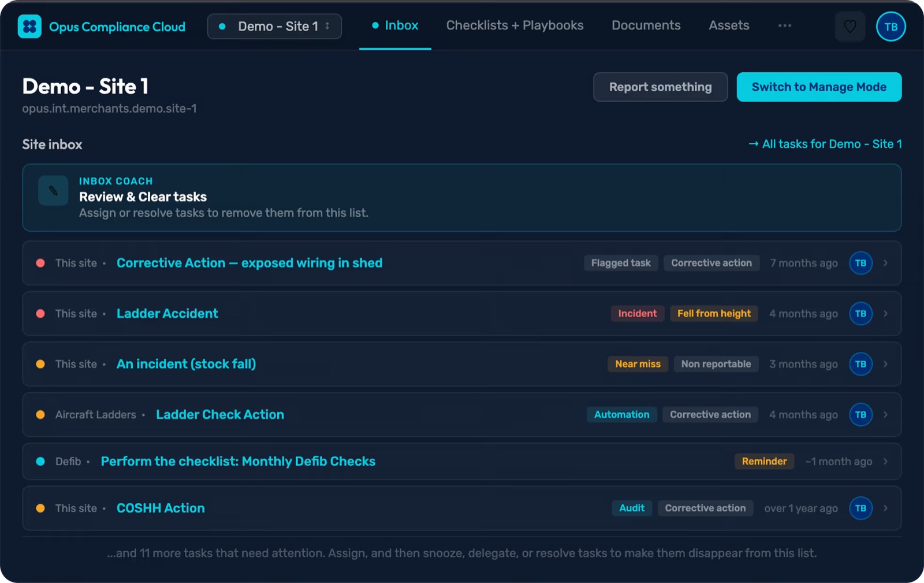Click Corrective action tag on exposed wiring row
Image resolution: width=924 pixels, height=583 pixels.
point(711,263)
